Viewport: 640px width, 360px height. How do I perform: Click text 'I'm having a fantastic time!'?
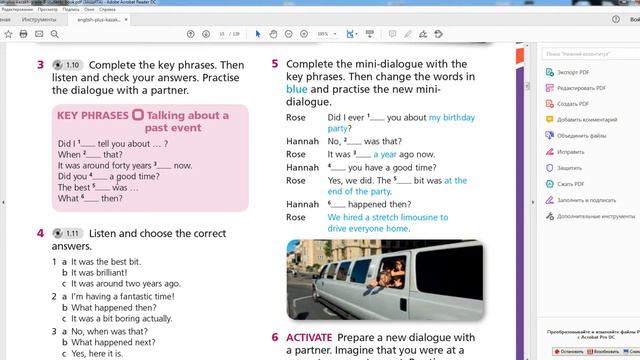point(123,297)
